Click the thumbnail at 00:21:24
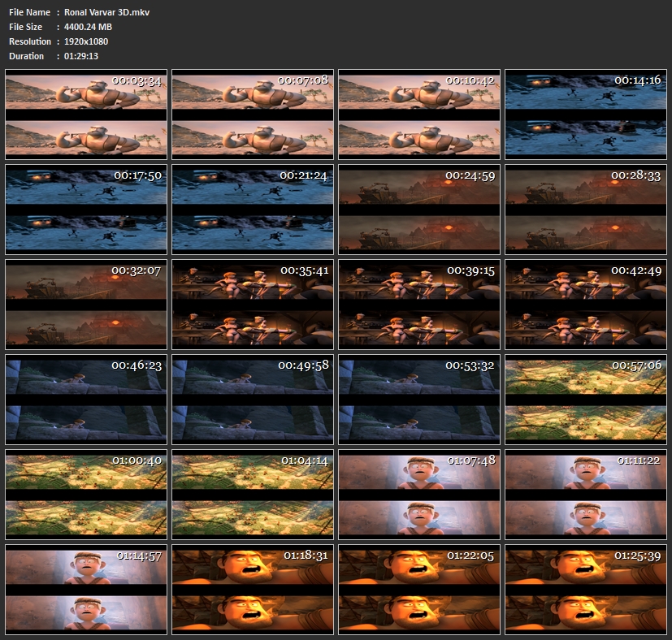Viewport: 672px width, 640px height. coord(253,210)
